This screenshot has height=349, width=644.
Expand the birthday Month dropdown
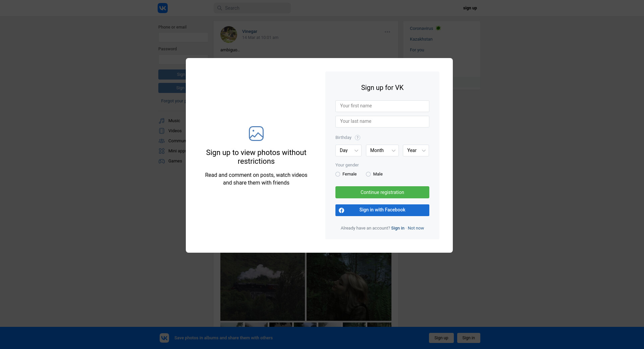coord(382,150)
